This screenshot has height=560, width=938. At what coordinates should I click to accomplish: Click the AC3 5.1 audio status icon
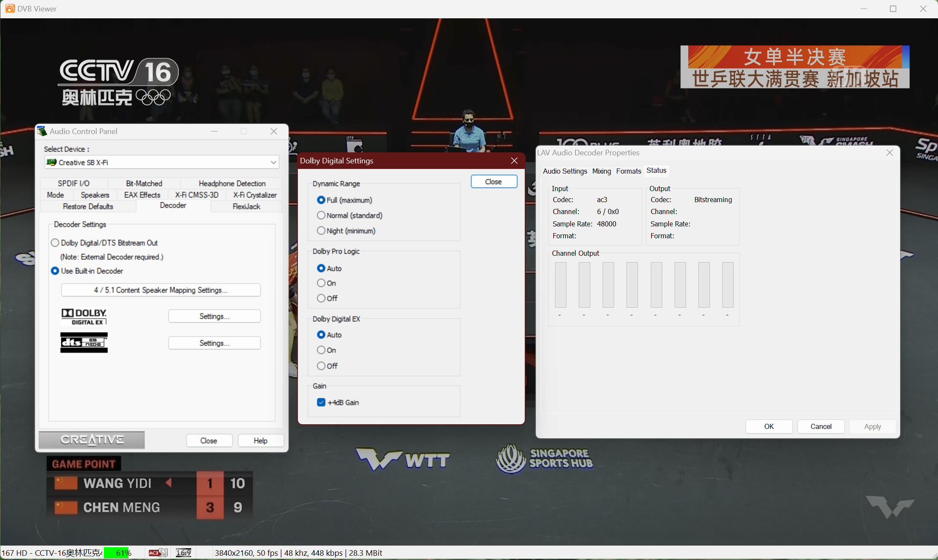pyautogui.click(x=158, y=553)
